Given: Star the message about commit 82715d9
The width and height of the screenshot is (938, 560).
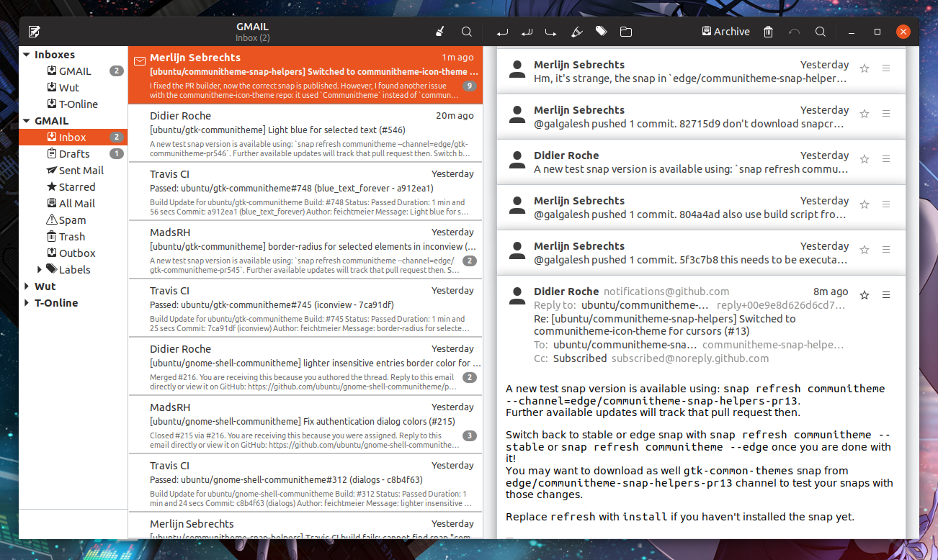Looking at the screenshot, I should (865, 114).
